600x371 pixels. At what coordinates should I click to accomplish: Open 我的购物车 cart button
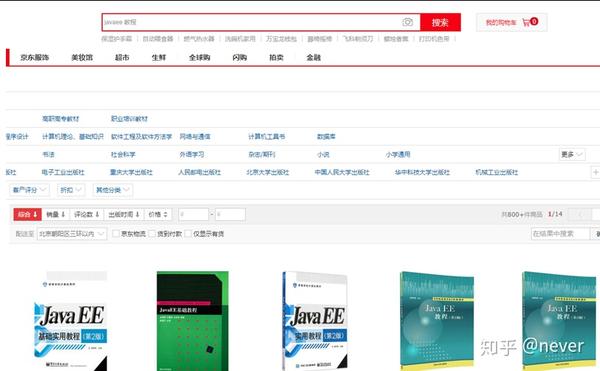point(512,22)
